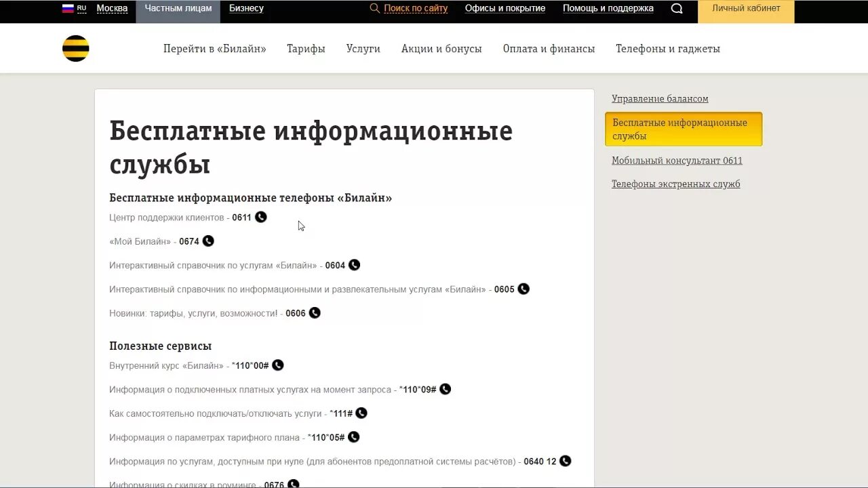
Task: Click the text Внутренний курс «Билайн»
Action: coord(166,365)
